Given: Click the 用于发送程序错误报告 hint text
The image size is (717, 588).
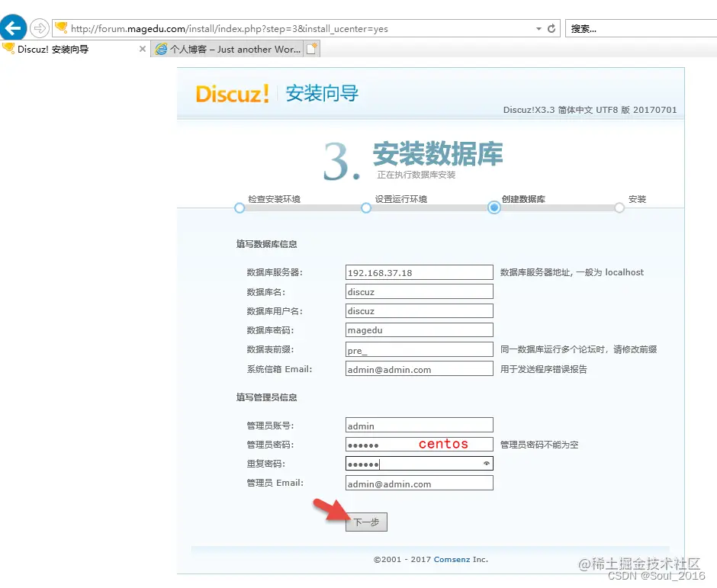Looking at the screenshot, I should [x=544, y=369].
